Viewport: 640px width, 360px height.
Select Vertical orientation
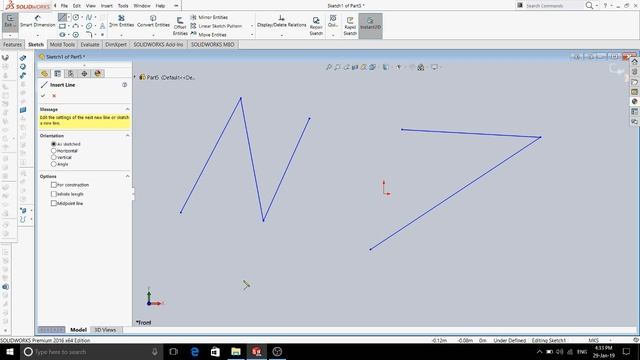point(53,157)
